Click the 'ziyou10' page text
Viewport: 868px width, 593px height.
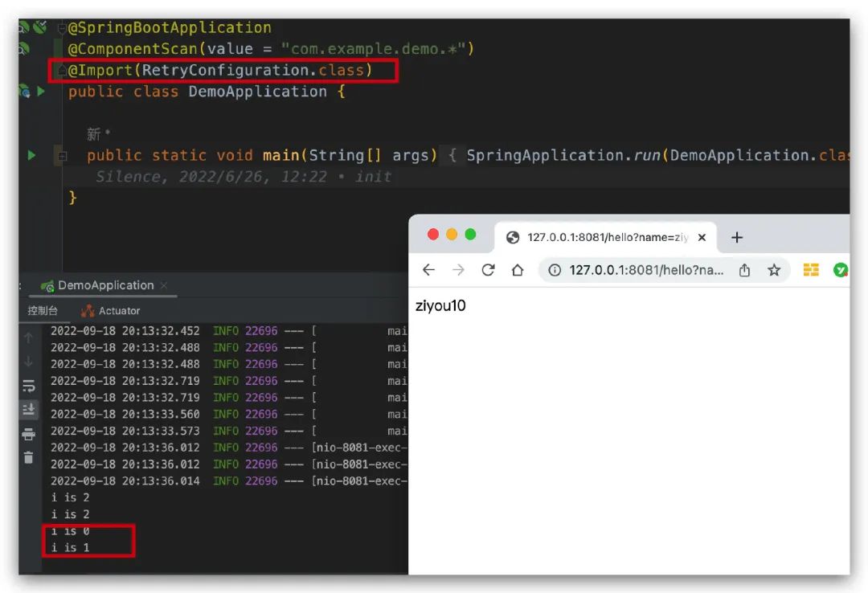click(440, 305)
